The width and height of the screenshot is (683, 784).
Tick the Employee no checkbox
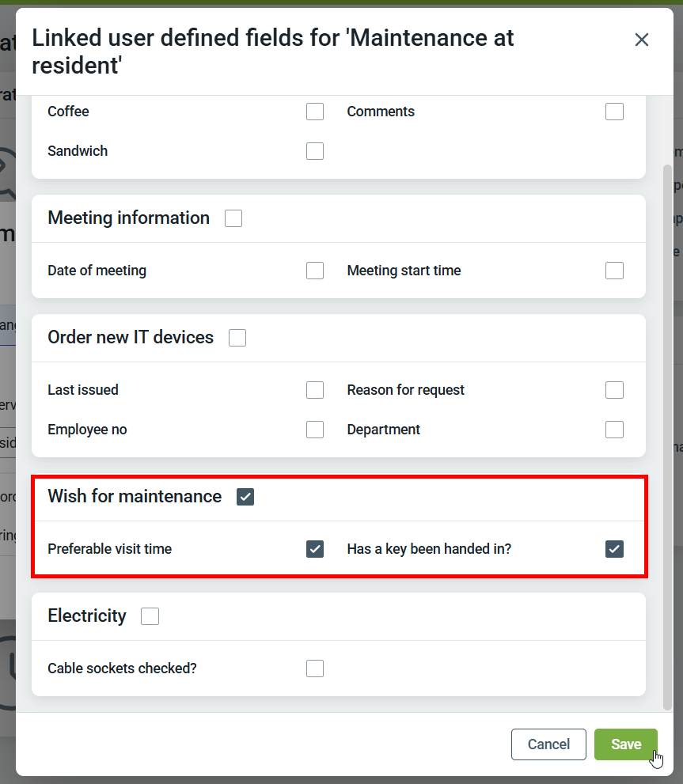[315, 430]
